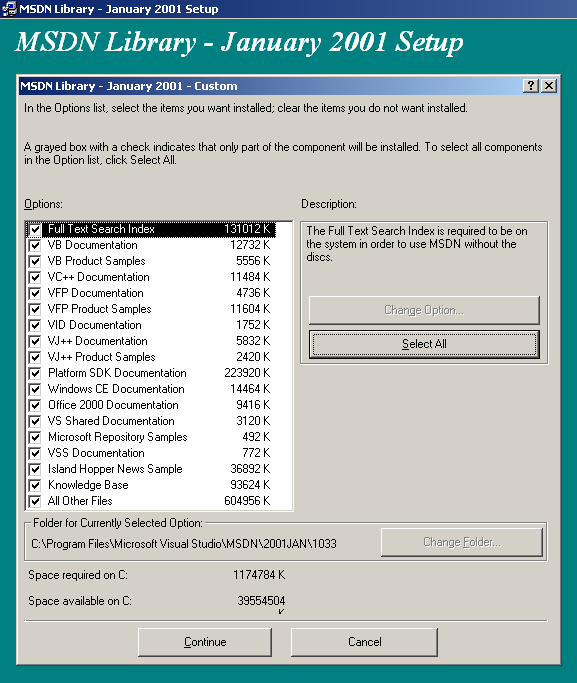577x683 pixels.
Task: Click the setup icon in the title bar
Action: (x=9, y=9)
